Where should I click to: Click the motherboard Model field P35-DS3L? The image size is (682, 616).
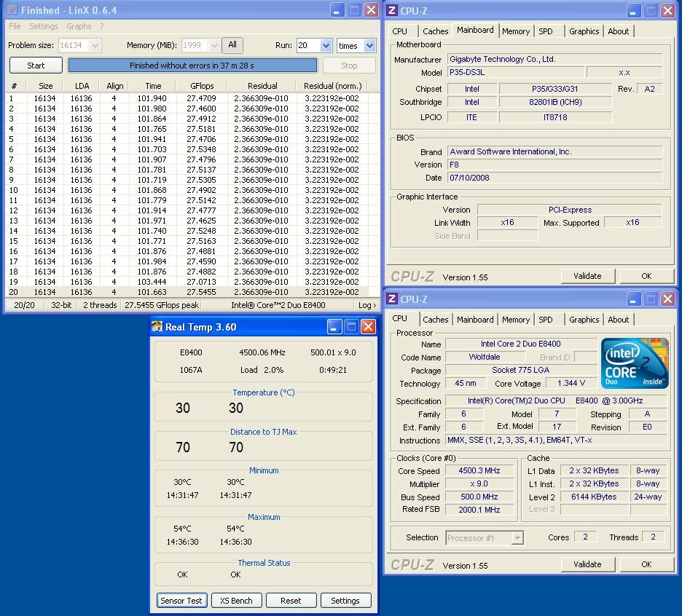tap(515, 72)
